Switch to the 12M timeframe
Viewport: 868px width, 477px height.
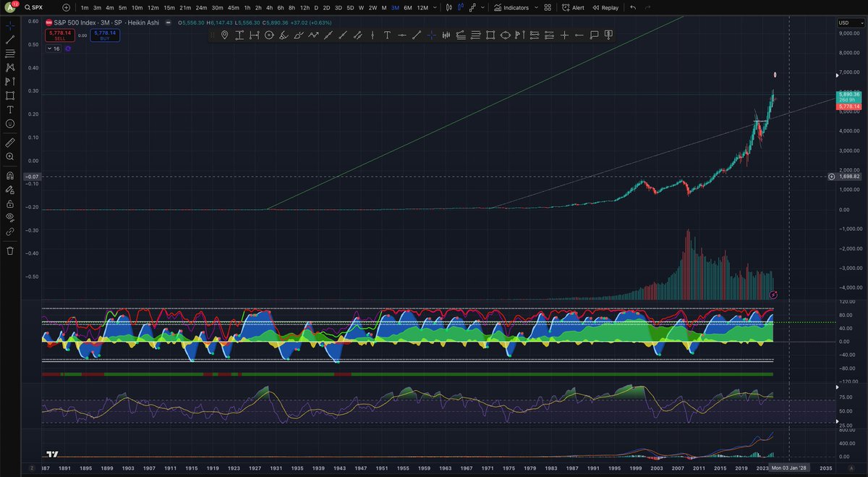click(422, 7)
